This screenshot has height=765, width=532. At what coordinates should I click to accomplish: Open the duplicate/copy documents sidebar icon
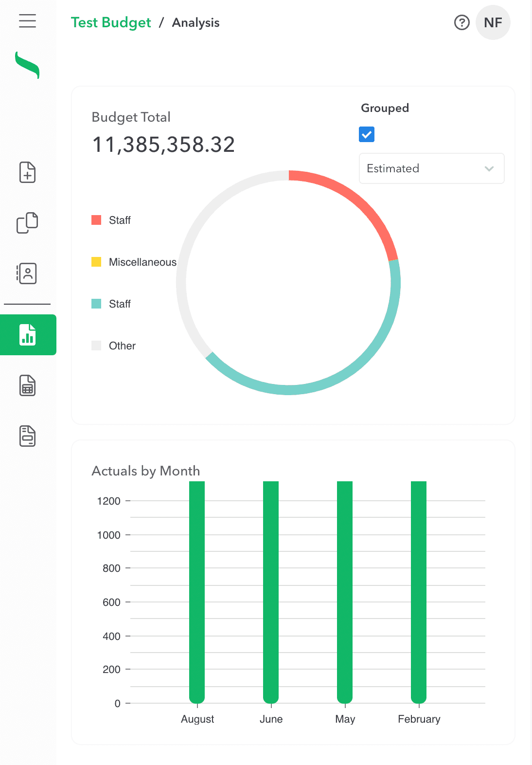[x=28, y=222]
